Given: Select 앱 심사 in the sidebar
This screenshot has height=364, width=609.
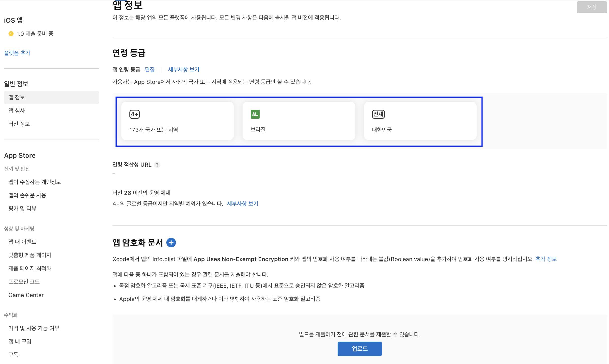Looking at the screenshot, I should [17, 111].
